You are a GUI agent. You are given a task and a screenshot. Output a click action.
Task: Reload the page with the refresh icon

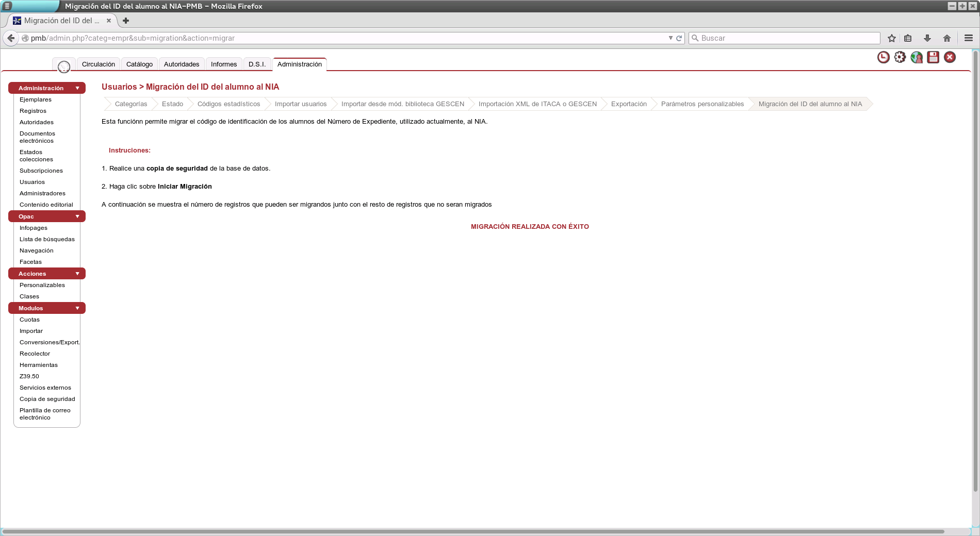pos(679,38)
